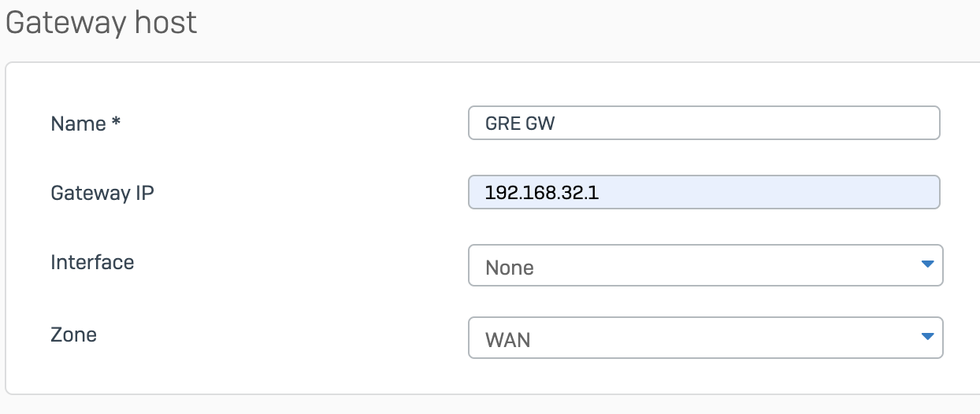The width and height of the screenshot is (980, 414).
Task: Open the Interface dropdown
Action: click(x=705, y=266)
